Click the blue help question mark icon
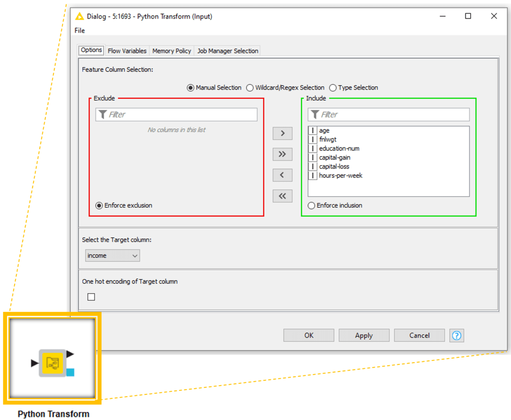This screenshot has height=420, width=511. point(457,336)
